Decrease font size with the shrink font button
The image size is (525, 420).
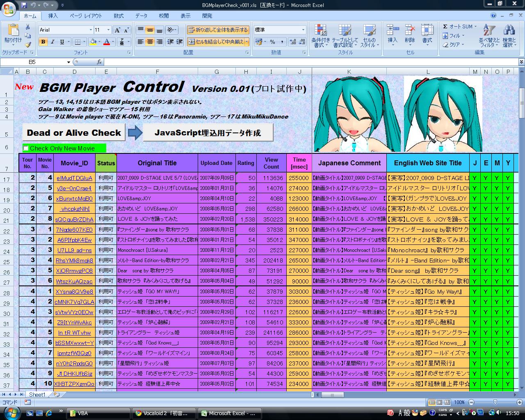click(126, 30)
